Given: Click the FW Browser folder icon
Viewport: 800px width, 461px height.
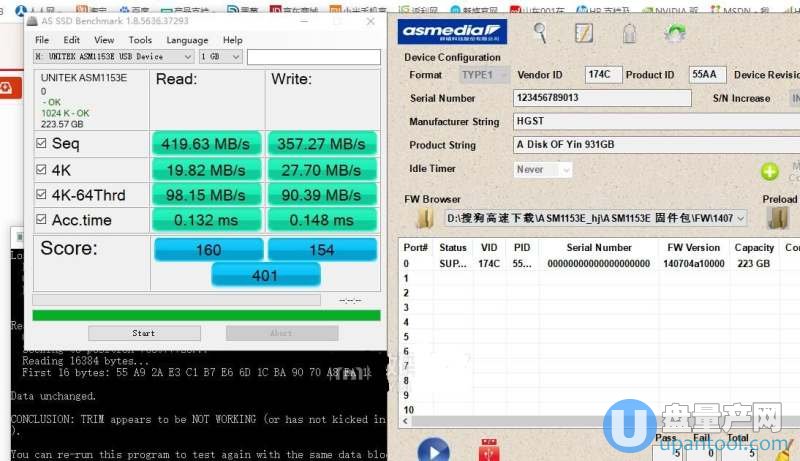Looking at the screenshot, I should point(425,218).
